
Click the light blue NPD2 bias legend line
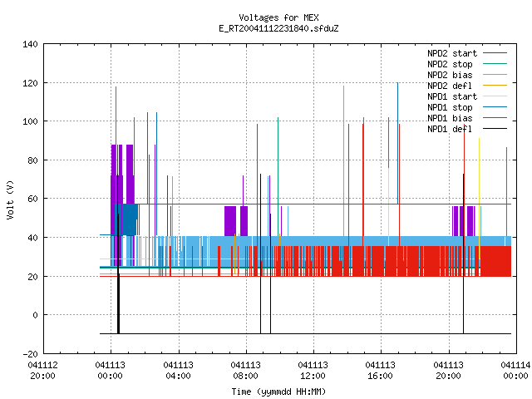click(495, 75)
